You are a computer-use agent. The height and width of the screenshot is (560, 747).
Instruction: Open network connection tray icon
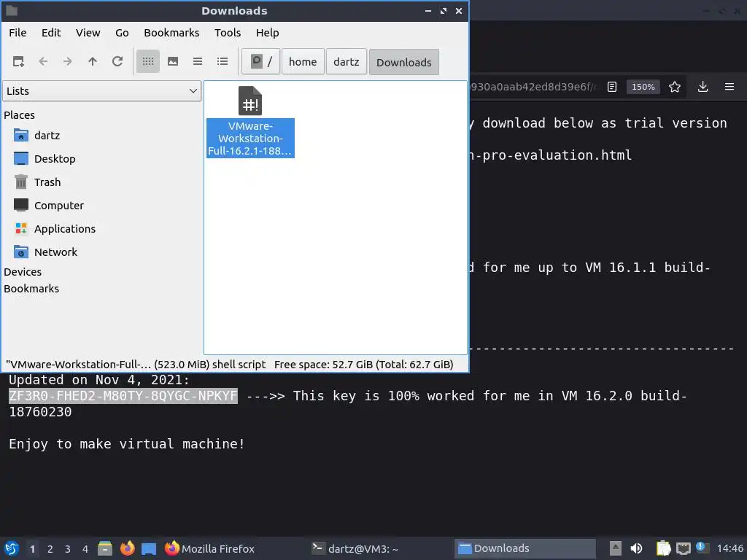[x=683, y=549]
